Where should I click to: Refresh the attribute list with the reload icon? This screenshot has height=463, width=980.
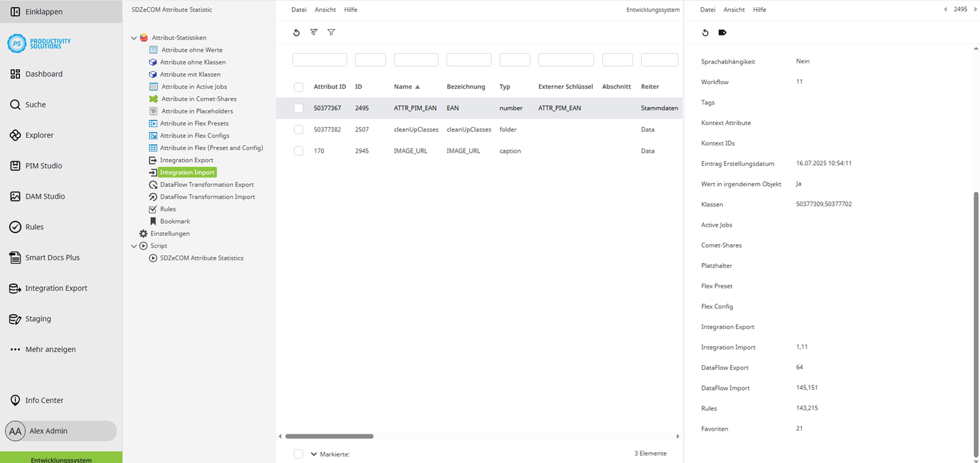pyautogui.click(x=297, y=32)
